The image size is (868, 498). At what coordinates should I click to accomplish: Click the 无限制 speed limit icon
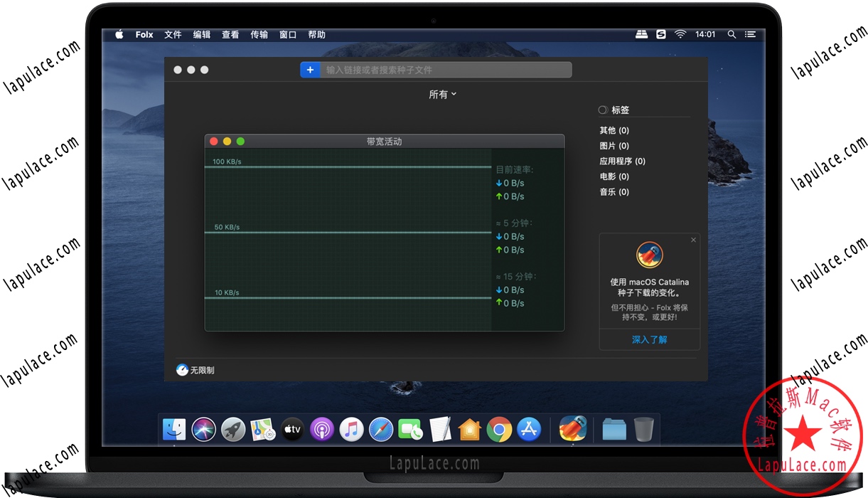click(x=183, y=369)
